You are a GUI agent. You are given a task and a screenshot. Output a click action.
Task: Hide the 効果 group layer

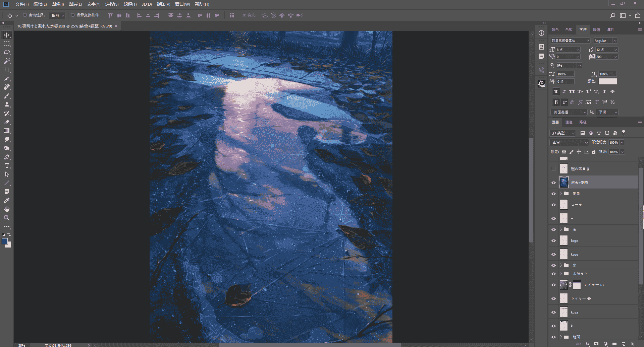pyautogui.click(x=553, y=194)
